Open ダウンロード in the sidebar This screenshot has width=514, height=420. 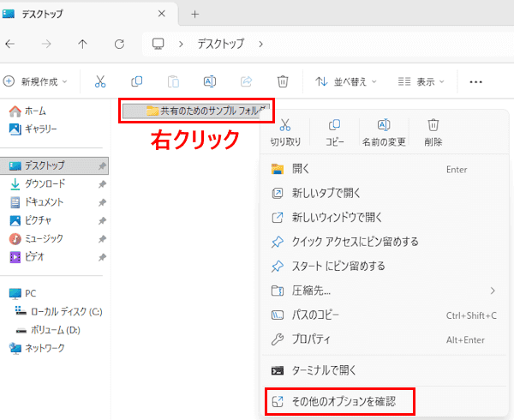pos(38,184)
